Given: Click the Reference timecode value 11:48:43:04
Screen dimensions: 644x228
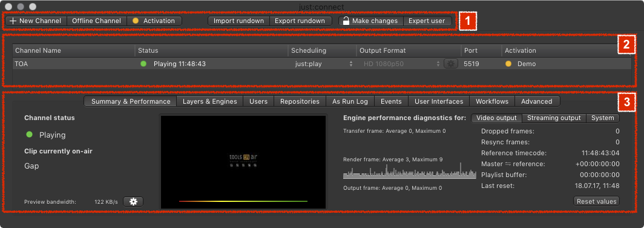Looking at the screenshot, I should [x=600, y=153].
